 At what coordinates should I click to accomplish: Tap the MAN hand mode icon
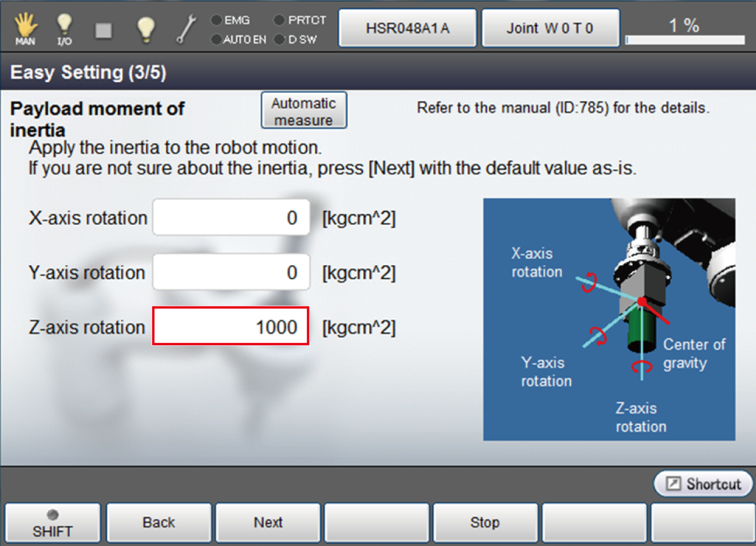tap(25, 28)
